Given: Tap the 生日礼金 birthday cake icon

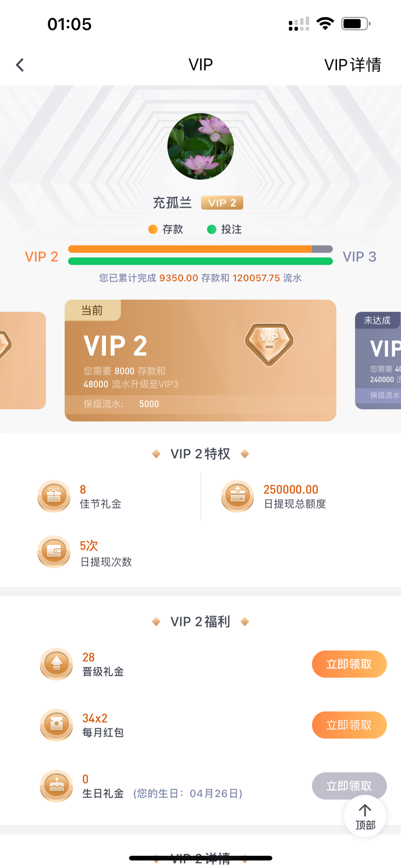Looking at the screenshot, I should click(x=56, y=786).
